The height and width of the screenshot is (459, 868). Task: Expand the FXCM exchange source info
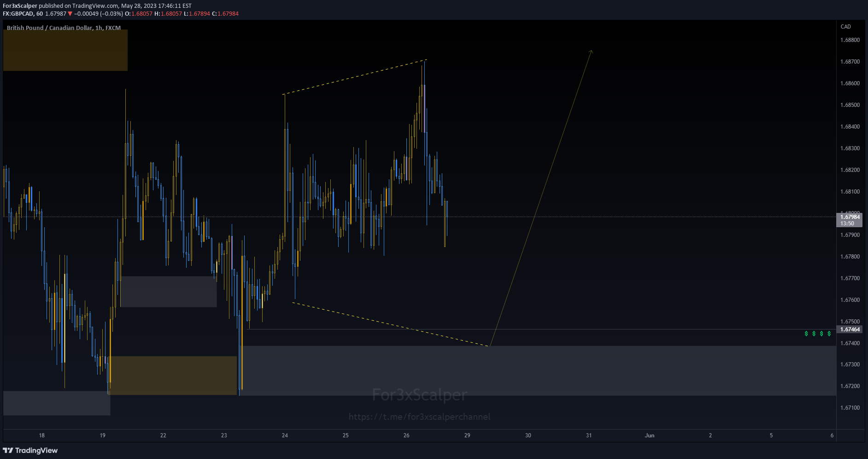pyautogui.click(x=113, y=28)
